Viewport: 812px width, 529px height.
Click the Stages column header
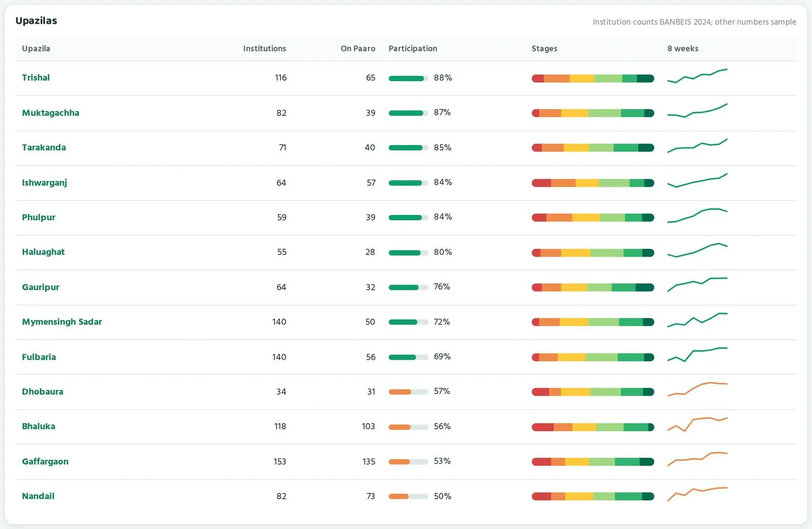click(544, 49)
